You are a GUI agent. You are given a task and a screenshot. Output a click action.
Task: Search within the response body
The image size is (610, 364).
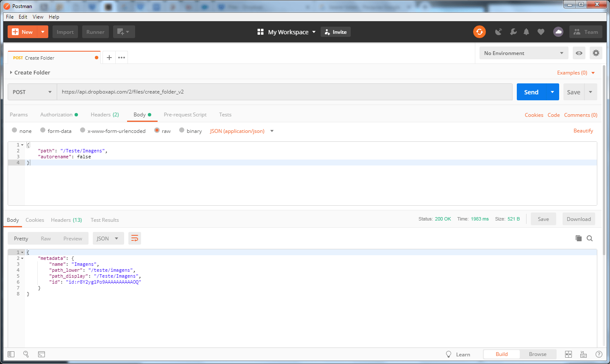(589, 238)
